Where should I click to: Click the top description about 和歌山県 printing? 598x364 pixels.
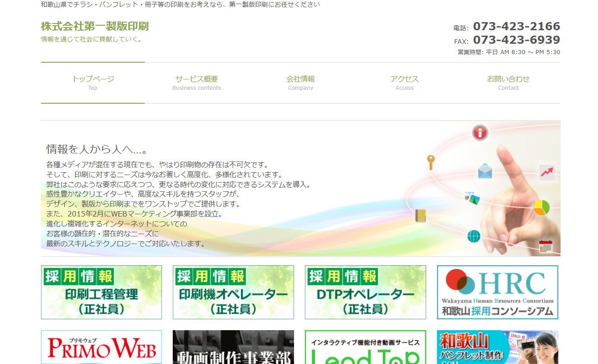(180, 5)
